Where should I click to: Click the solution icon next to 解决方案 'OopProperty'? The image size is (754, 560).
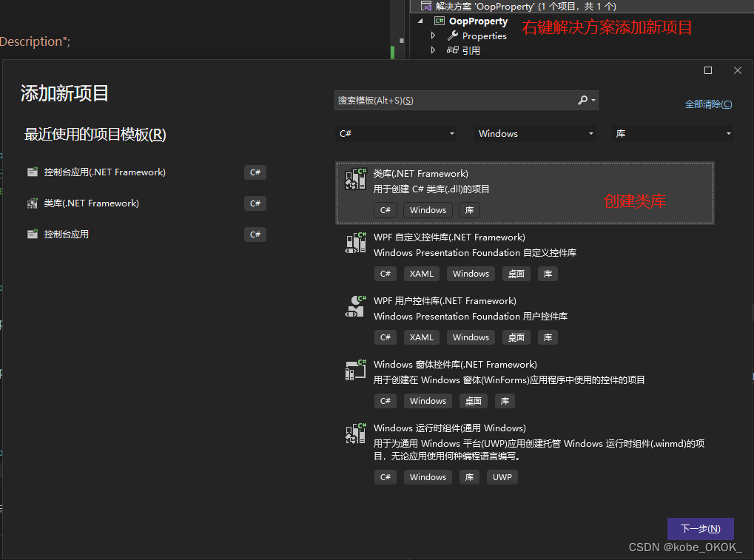426,6
